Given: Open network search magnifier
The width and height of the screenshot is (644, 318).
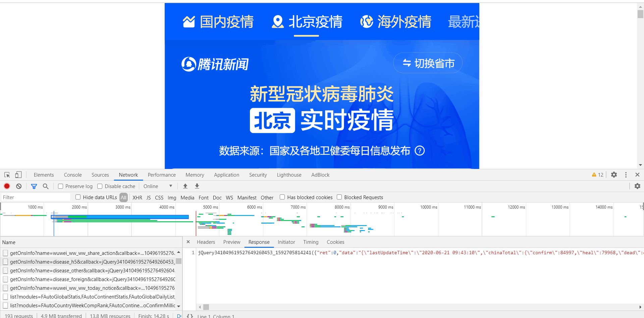Looking at the screenshot, I should [46, 186].
